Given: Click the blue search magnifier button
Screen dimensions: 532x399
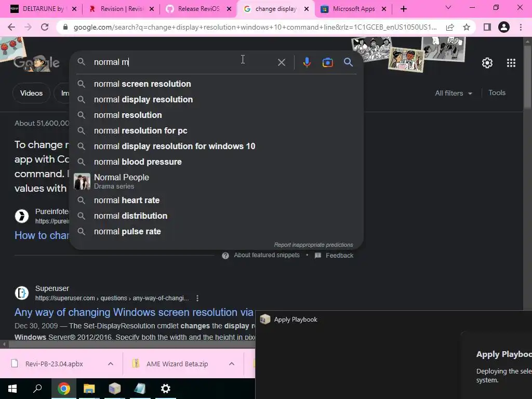Looking at the screenshot, I should pos(348,62).
